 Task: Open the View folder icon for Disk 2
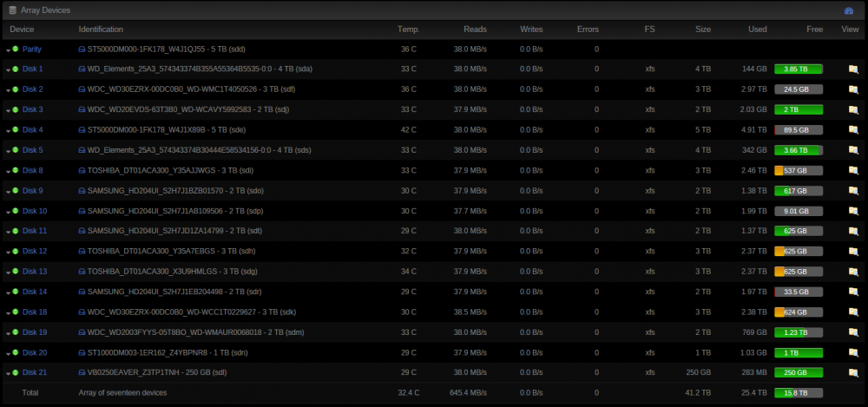(x=853, y=89)
